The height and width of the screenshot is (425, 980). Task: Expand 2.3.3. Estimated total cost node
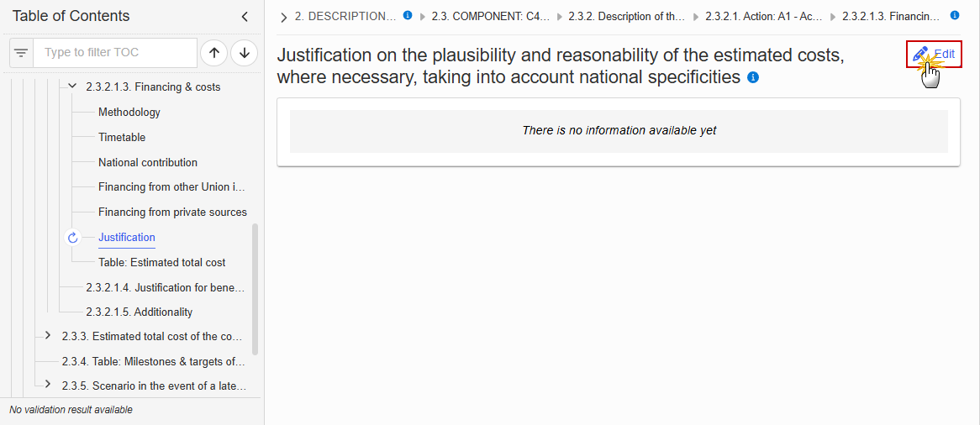[48, 336]
